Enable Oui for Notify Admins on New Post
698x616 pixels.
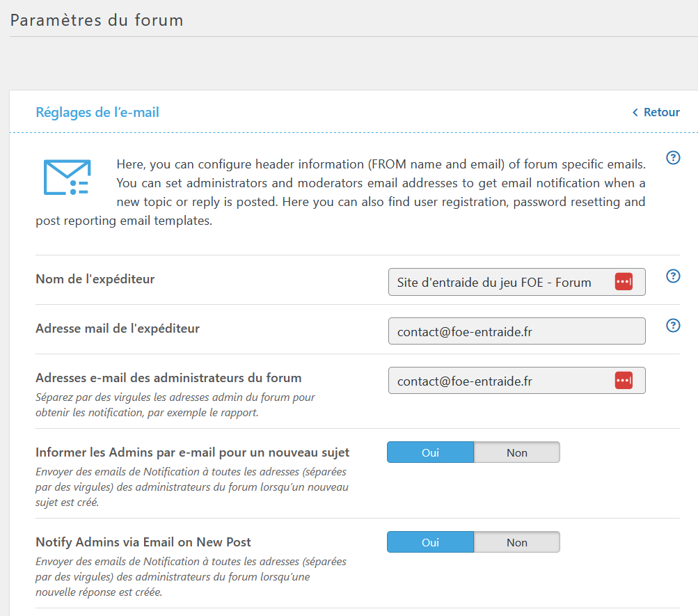[430, 542]
